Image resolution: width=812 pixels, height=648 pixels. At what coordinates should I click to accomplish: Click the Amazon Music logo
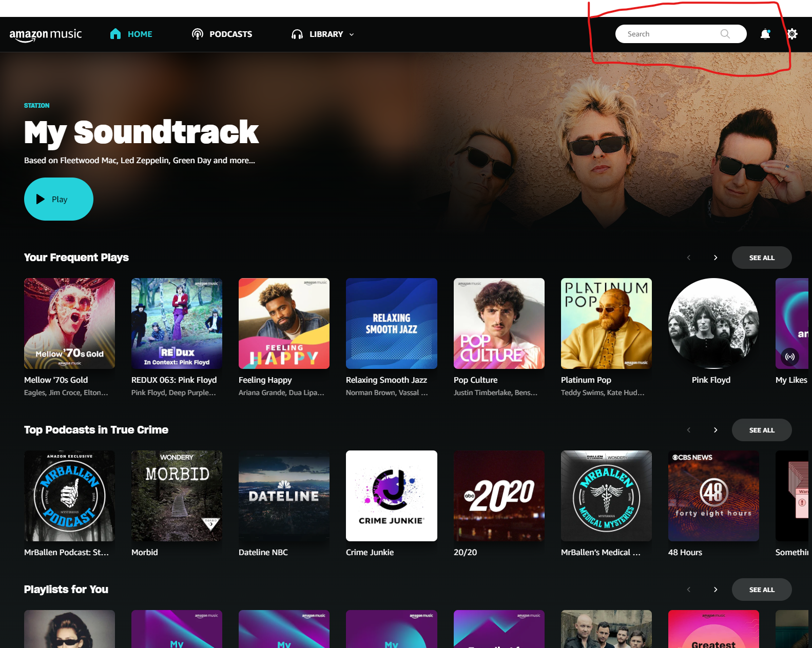pos(46,34)
